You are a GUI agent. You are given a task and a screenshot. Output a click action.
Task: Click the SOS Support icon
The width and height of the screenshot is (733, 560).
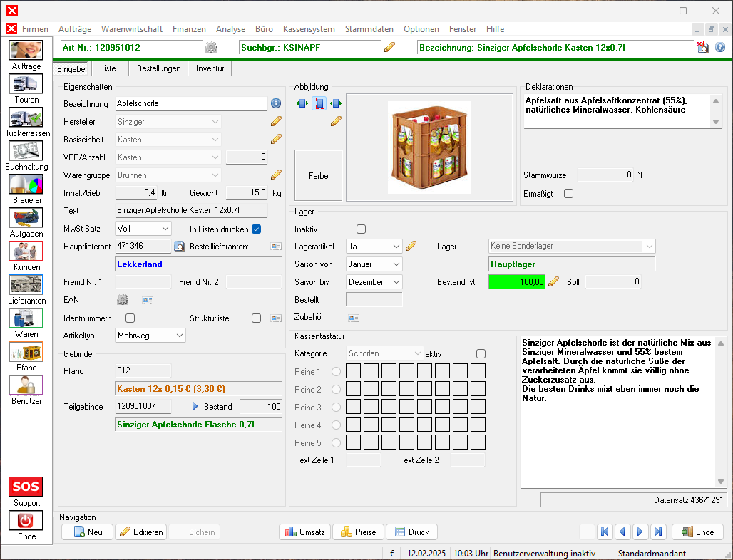(26, 487)
